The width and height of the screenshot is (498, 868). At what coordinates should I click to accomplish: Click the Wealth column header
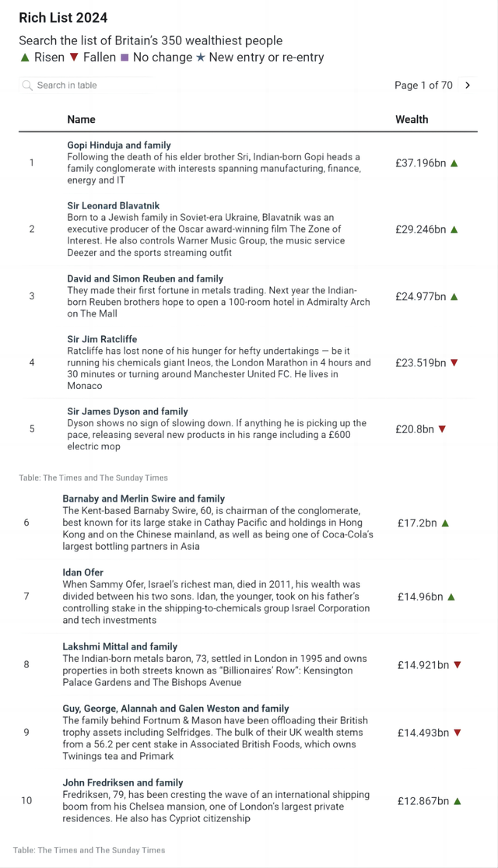[412, 120]
